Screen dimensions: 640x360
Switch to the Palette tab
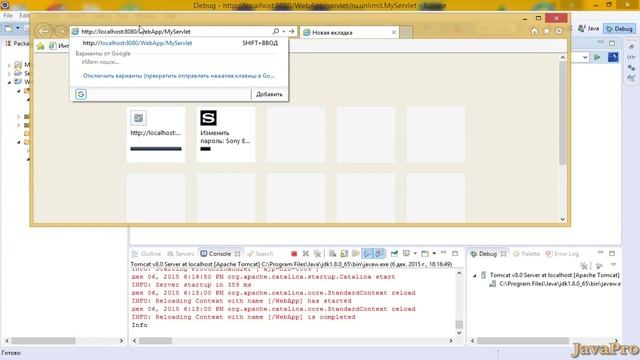(x=526, y=254)
